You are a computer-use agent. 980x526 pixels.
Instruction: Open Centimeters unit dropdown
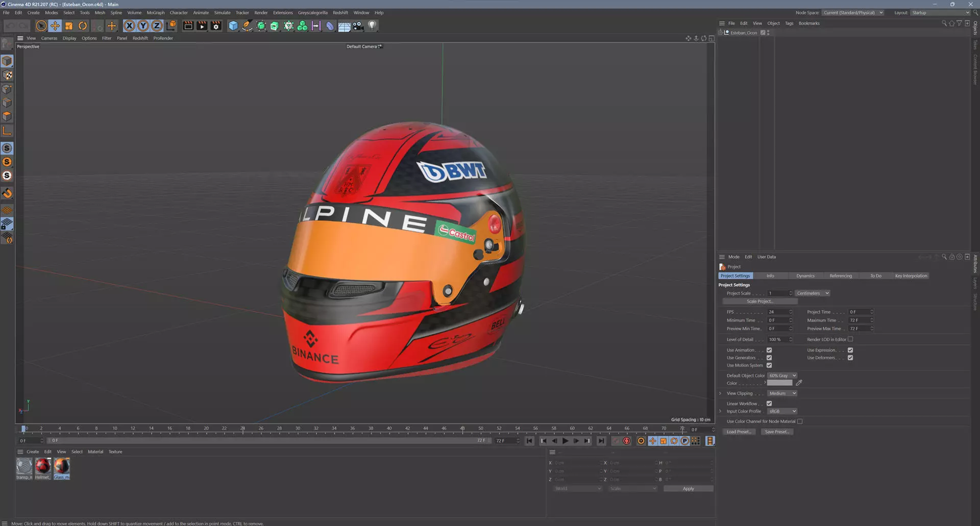click(x=813, y=293)
